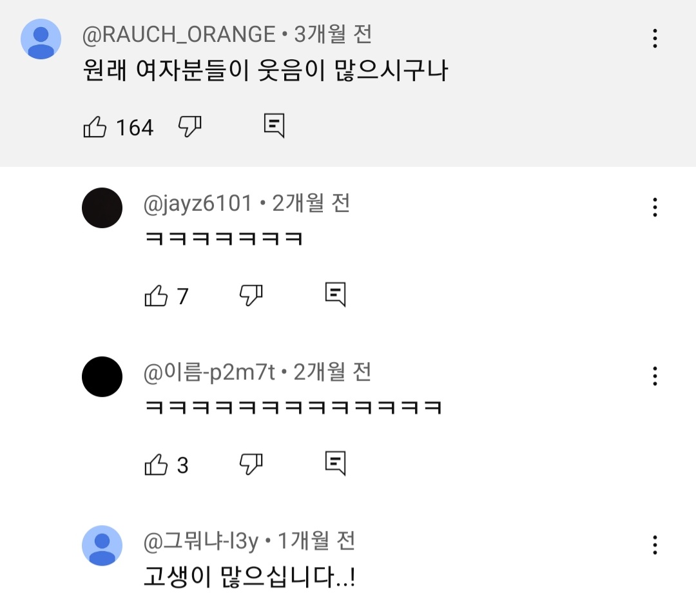Like the @RAUCH_ORANGE comment
This screenshot has width=696, height=616.
pyautogui.click(x=95, y=127)
